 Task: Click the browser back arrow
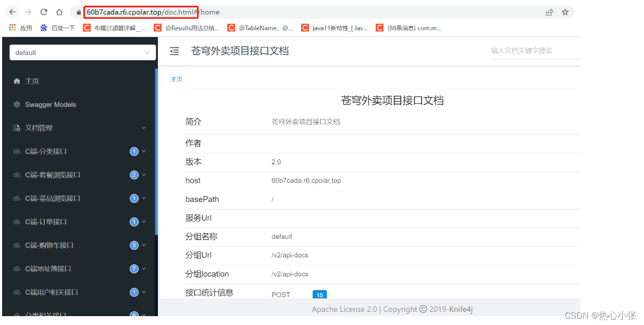(13, 12)
